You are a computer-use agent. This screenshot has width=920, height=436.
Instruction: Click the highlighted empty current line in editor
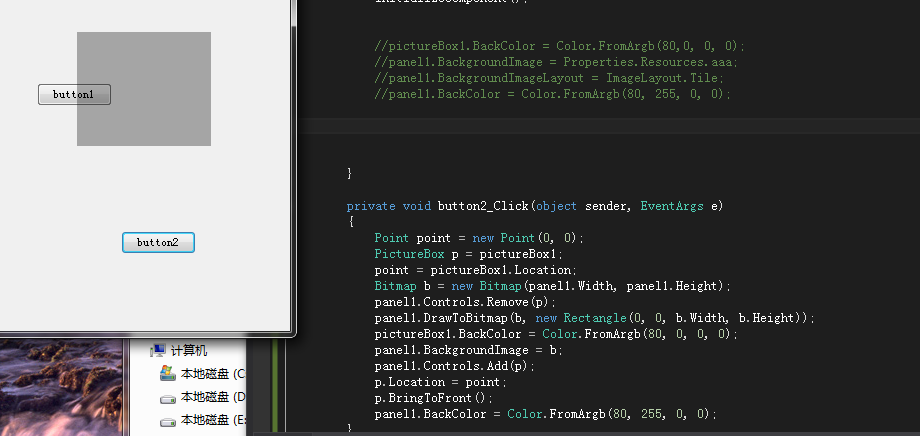point(608,126)
